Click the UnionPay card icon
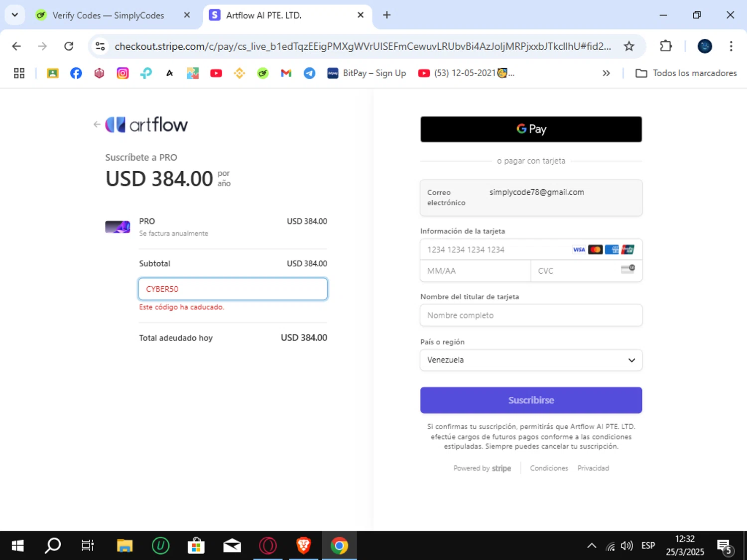Image resolution: width=747 pixels, height=560 pixels. point(628,249)
